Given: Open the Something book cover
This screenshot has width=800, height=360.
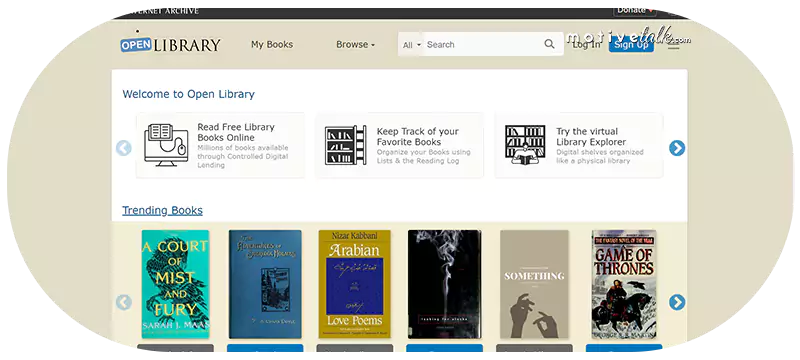Looking at the screenshot, I should coord(534,284).
